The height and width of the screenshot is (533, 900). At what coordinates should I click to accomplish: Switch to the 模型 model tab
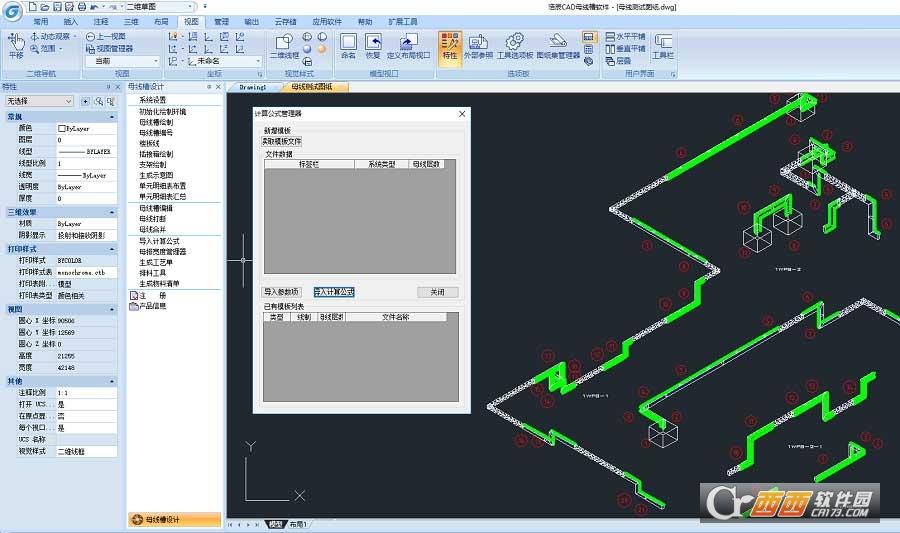[276, 524]
